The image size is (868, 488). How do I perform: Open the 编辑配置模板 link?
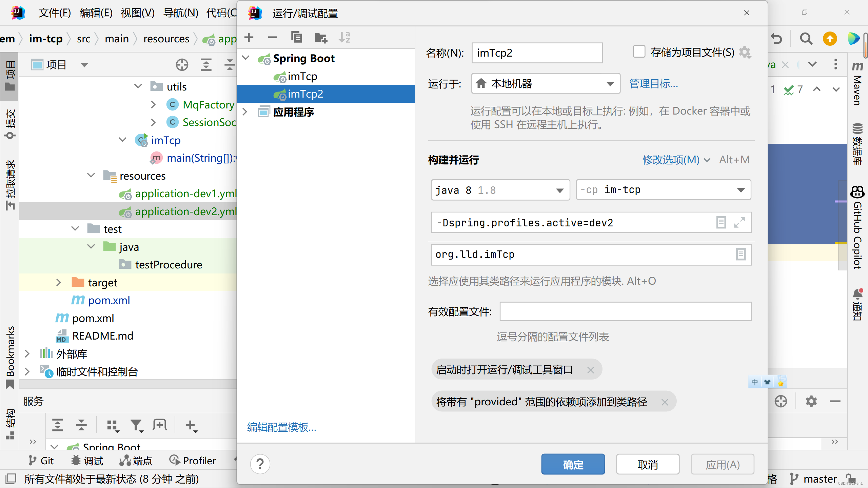[x=281, y=427]
